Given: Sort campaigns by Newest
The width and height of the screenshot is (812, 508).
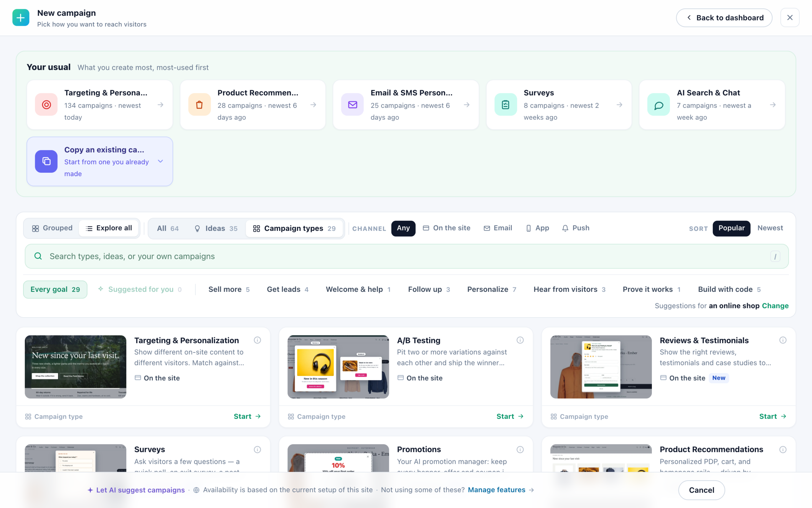Looking at the screenshot, I should tap(770, 228).
